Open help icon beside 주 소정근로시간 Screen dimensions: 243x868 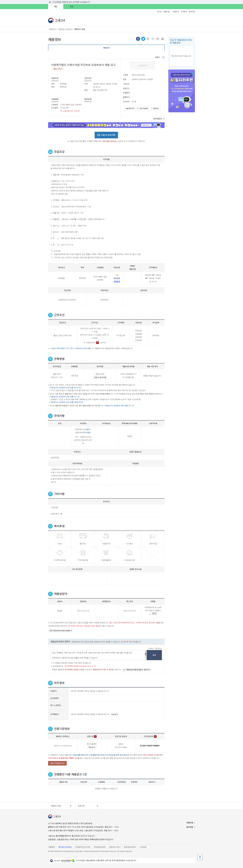pyautogui.click(x=98, y=343)
